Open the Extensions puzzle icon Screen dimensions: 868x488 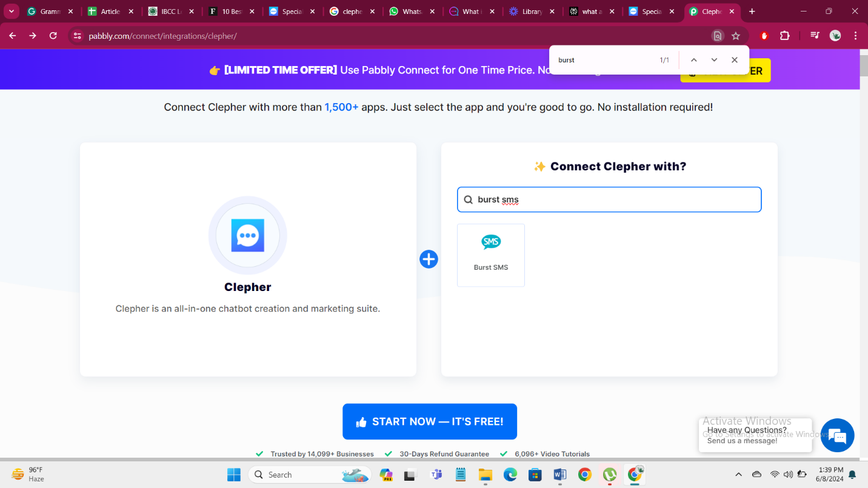[785, 36]
